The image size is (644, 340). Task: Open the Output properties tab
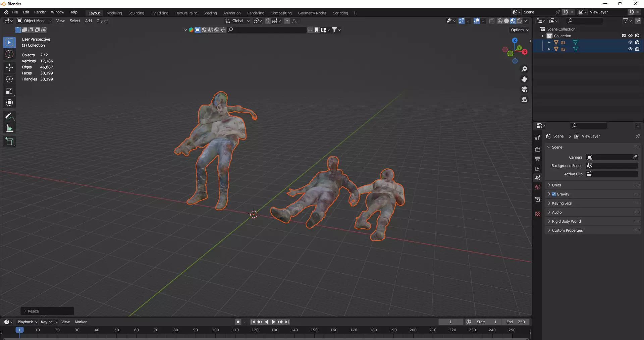(538, 159)
